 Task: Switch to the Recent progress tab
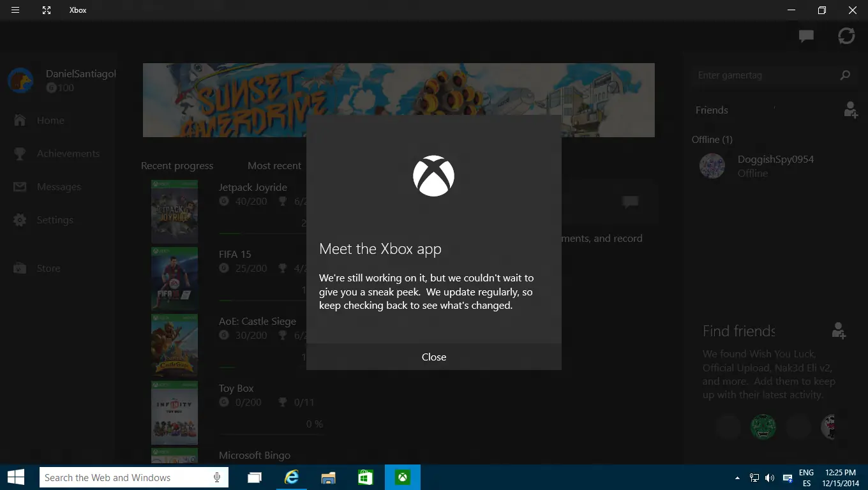click(x=177, y=165)
